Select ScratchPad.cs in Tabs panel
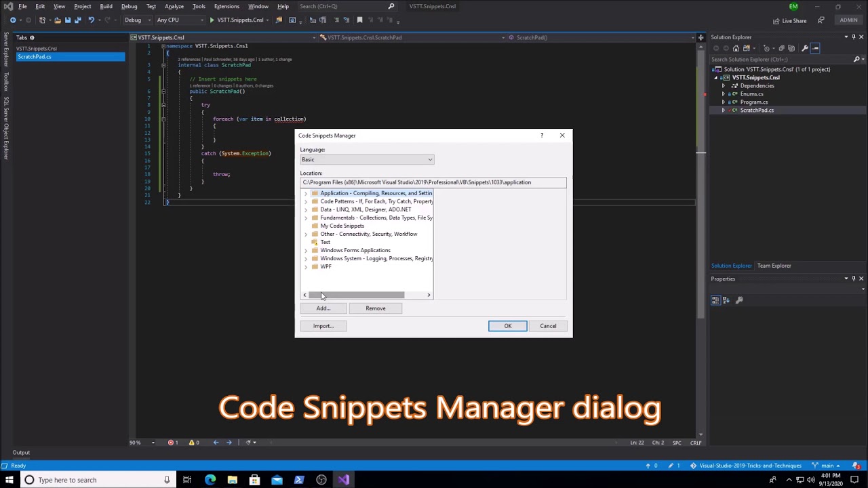Image resolution: width=868 pixels, height=488 pixels. point(71,57)
